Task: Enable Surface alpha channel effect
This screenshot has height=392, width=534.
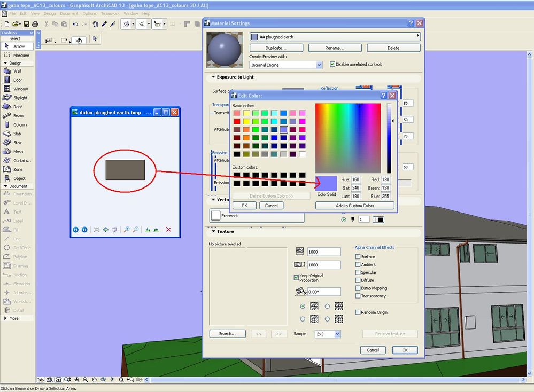Action: pos(358,256)
